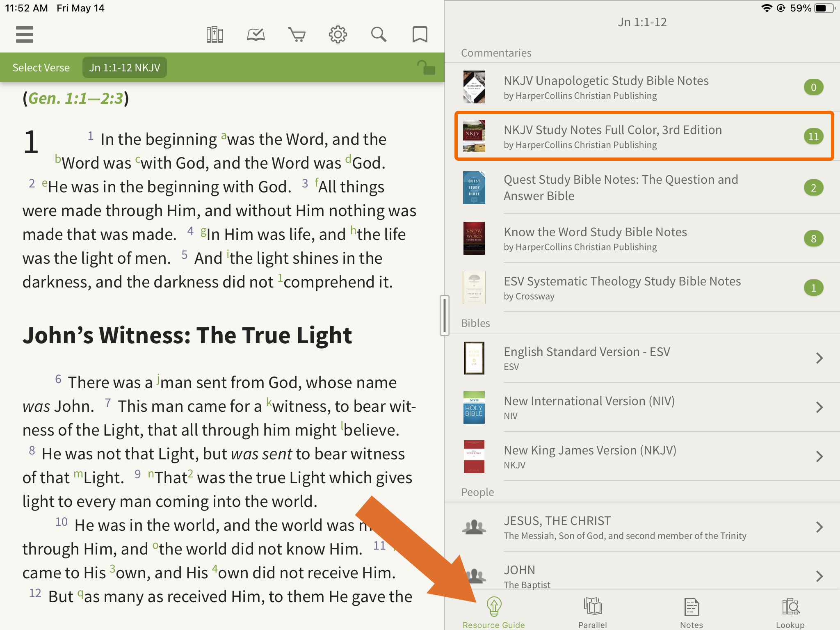Tap the bookmark icon
Image resolution: width=840 pixels, height=630 pixels.
click(x=420, y=34)
